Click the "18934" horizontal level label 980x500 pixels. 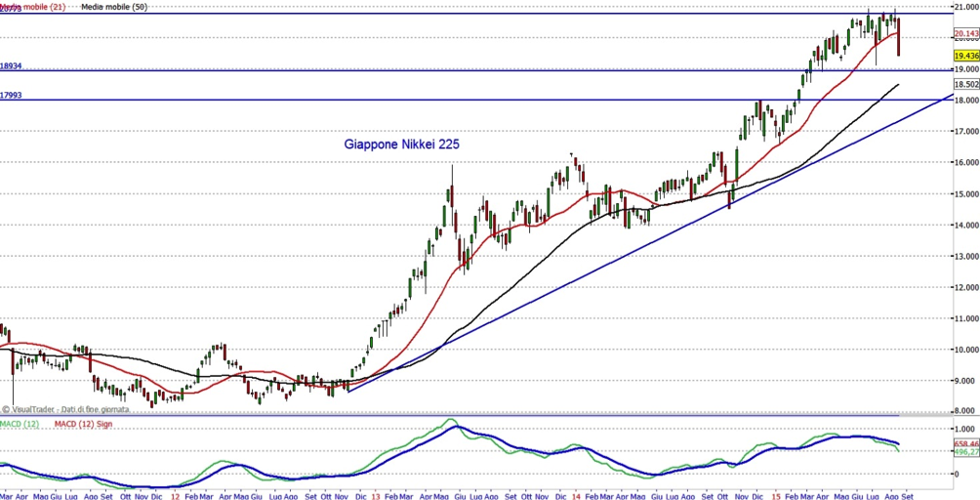tap(12, 65)
